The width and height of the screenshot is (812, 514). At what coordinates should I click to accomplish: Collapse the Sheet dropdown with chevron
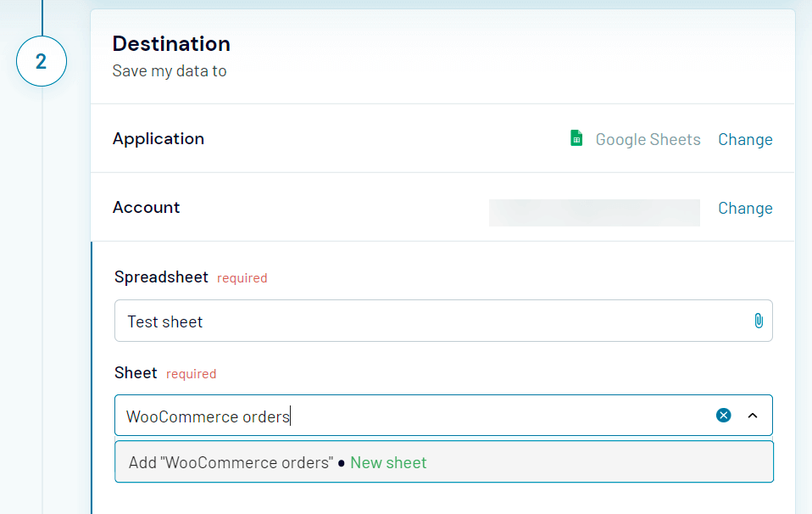[x=753, y=415]
